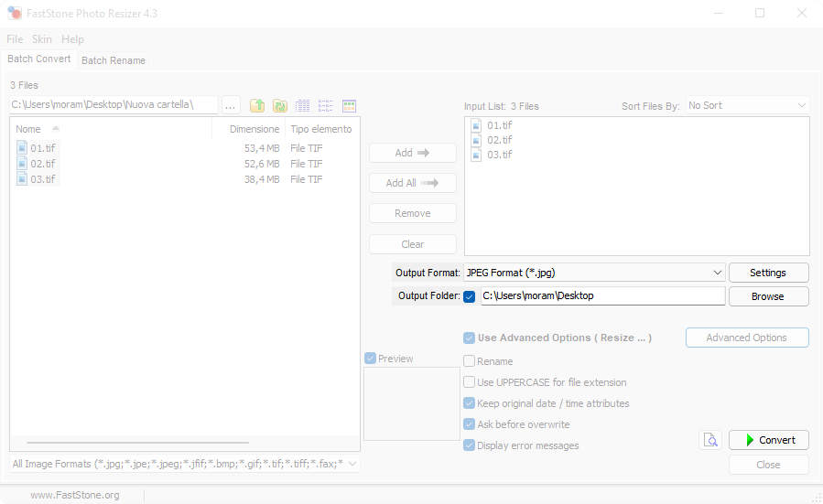Click the Add button
This screenshot has height=504, width=823.
413,153
